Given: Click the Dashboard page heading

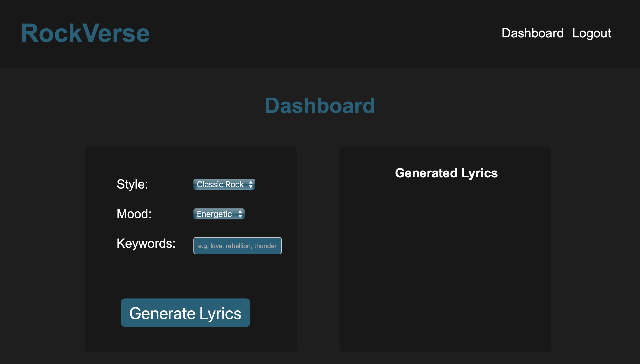Looking at the screenshot, I should coord(320,106).
